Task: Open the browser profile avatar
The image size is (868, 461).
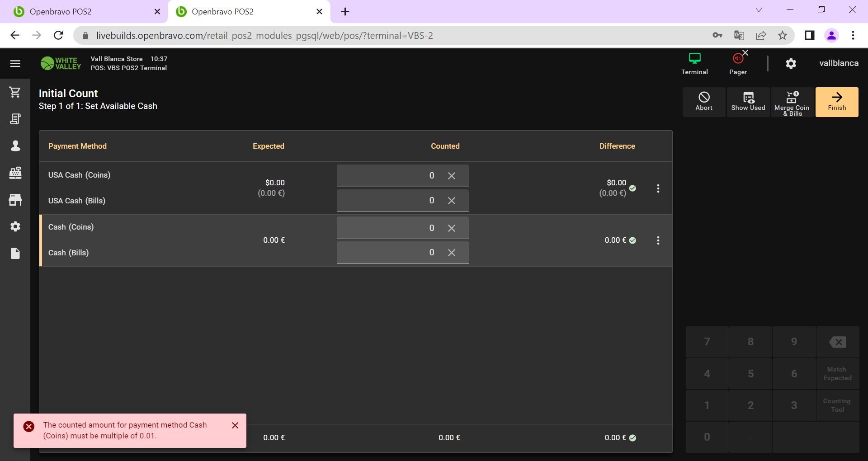Action: click(x=831, y=35)
